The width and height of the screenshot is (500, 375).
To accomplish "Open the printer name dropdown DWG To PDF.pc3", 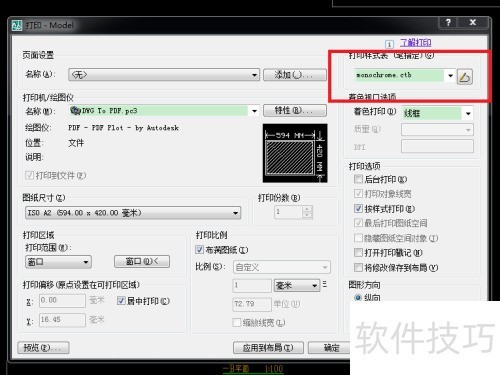I will 164,111.
